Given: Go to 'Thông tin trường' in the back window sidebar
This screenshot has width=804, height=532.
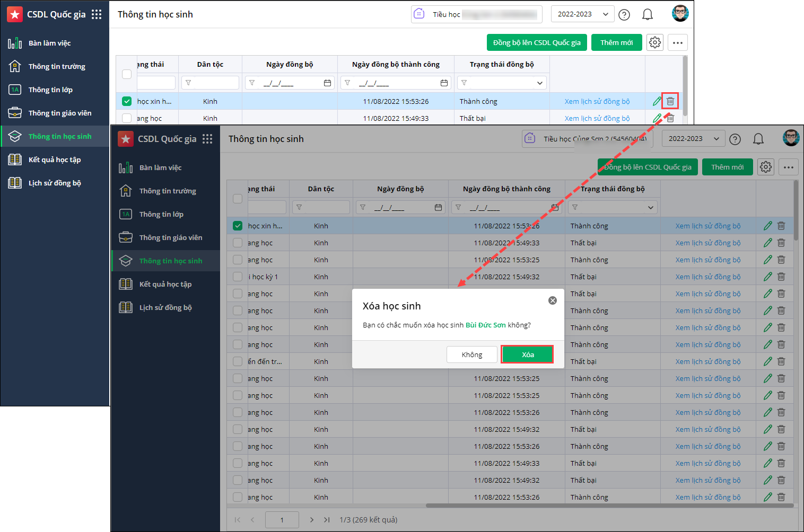Looking at the screenshot, I should click(55, 66).
